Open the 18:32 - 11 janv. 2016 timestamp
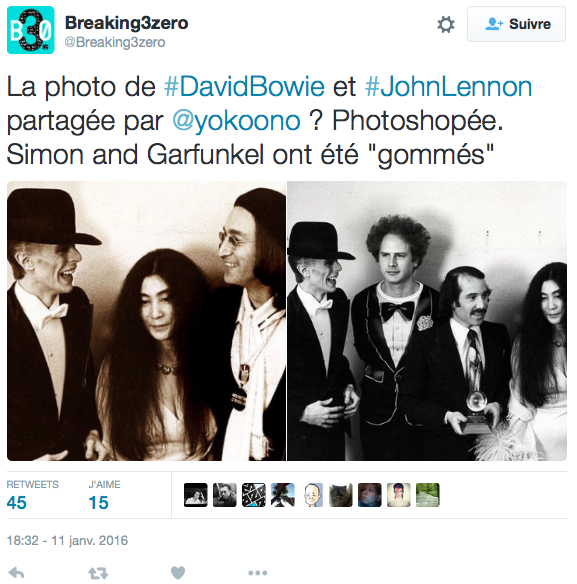Image resolution: width=577 pixels, height=584 pixels. [x=67, y=540]
